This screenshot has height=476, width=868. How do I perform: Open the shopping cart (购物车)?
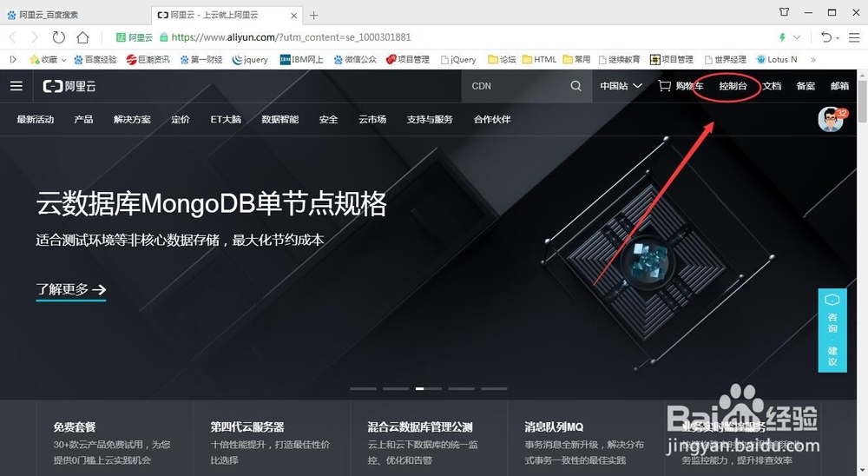(681, 86)
